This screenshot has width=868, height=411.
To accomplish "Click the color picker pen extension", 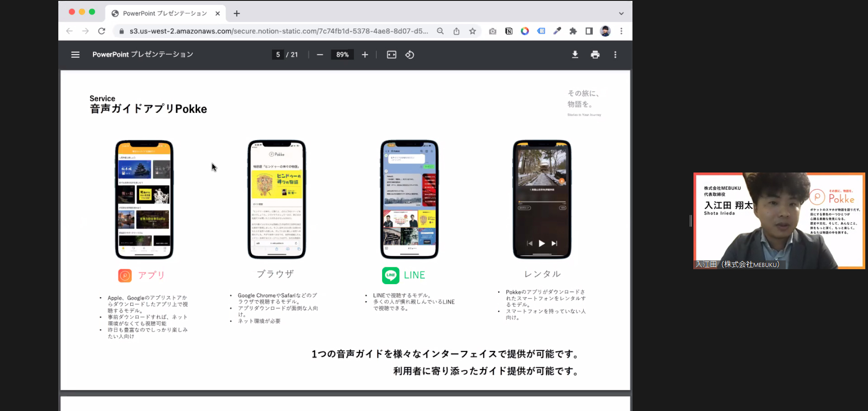I will (x=557, y=31).
